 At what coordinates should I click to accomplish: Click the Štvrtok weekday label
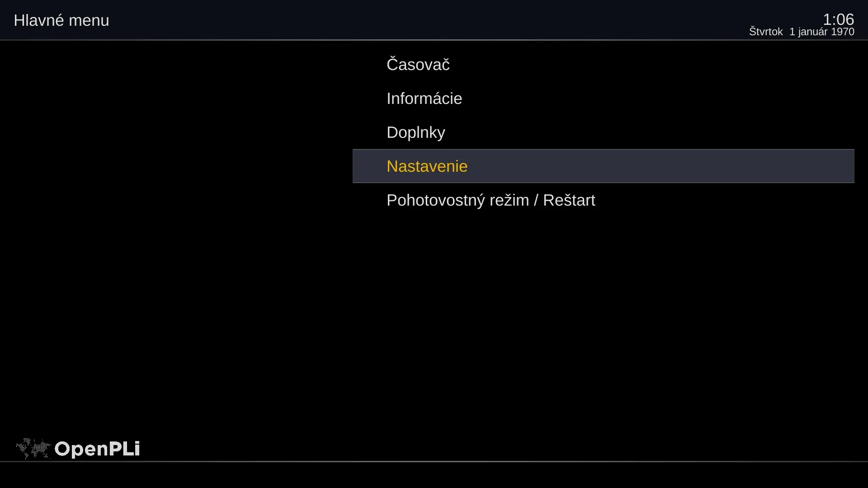click(766, 32)
